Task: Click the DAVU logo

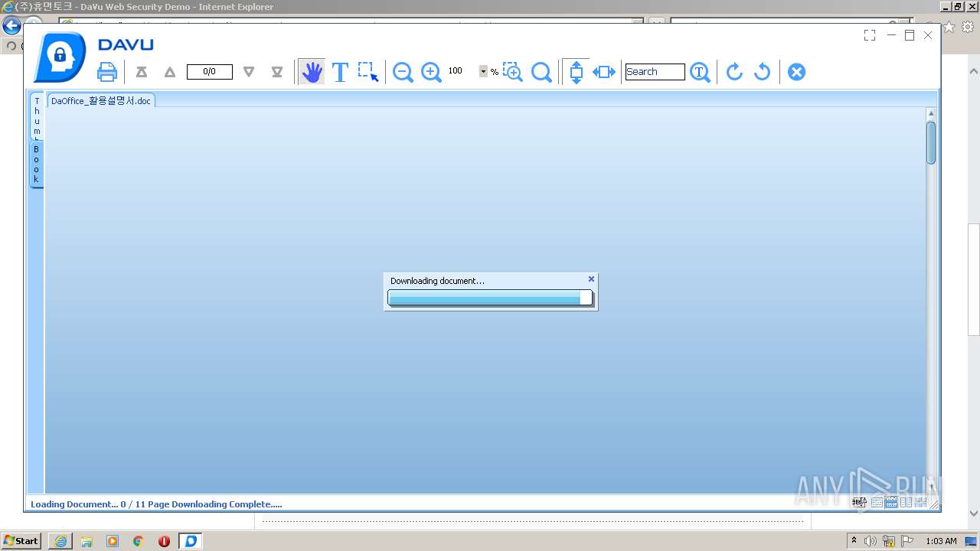Action: [94, 57]
